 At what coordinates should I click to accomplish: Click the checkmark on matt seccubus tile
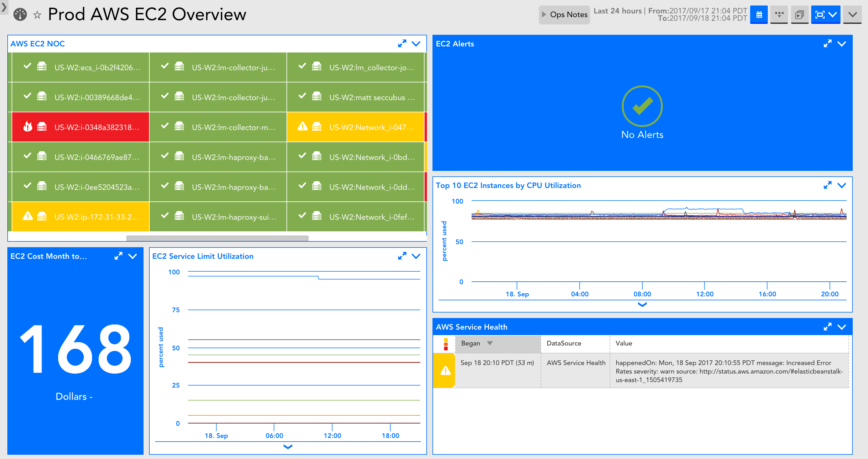(303, 96)
